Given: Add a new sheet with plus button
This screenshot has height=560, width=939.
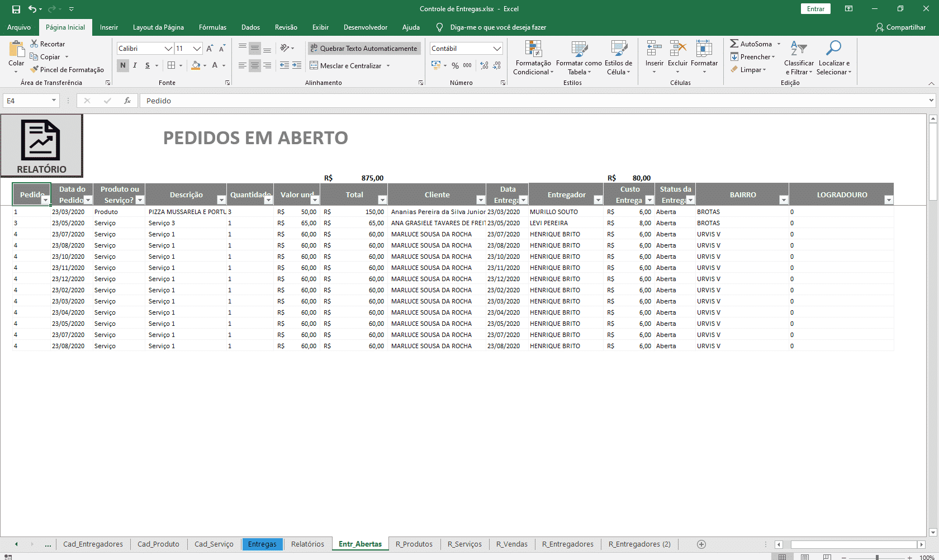Looking at the screenshot, I should [x=701, y=544].
